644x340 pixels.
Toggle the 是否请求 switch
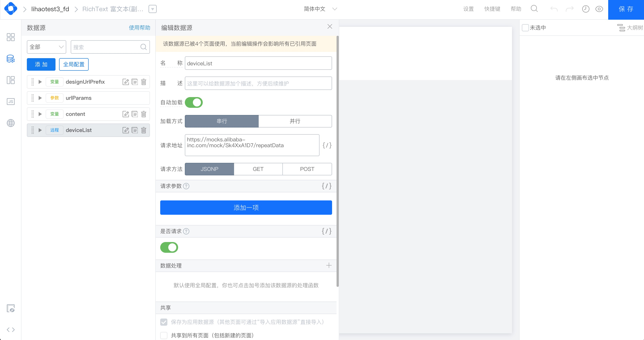169,247
